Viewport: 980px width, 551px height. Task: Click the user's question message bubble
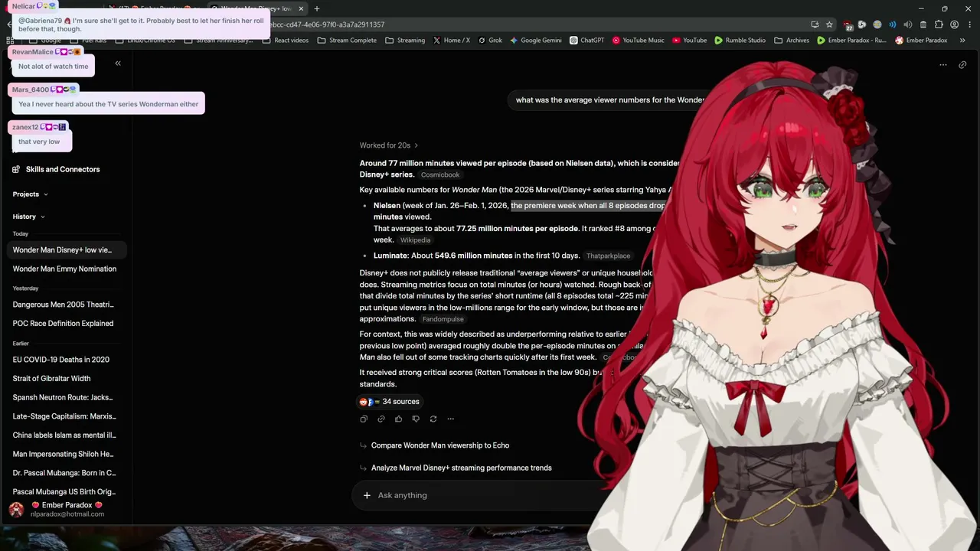[610, 100]
